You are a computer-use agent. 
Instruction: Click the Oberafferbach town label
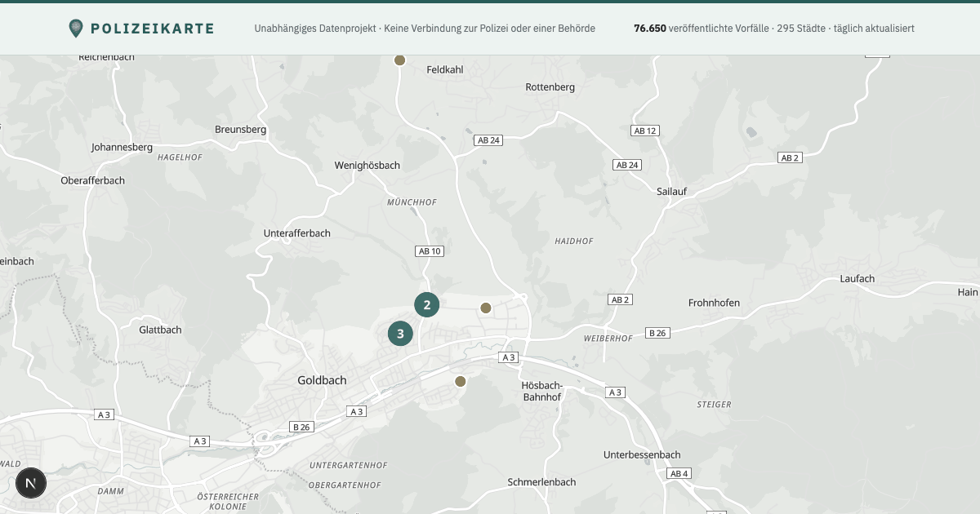point(93,180)
